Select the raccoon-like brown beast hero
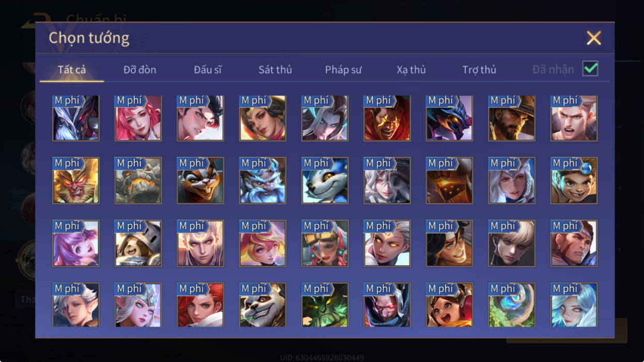Image resolution: width=644 pixels, height=362 pixels. (x=201, y=180)
